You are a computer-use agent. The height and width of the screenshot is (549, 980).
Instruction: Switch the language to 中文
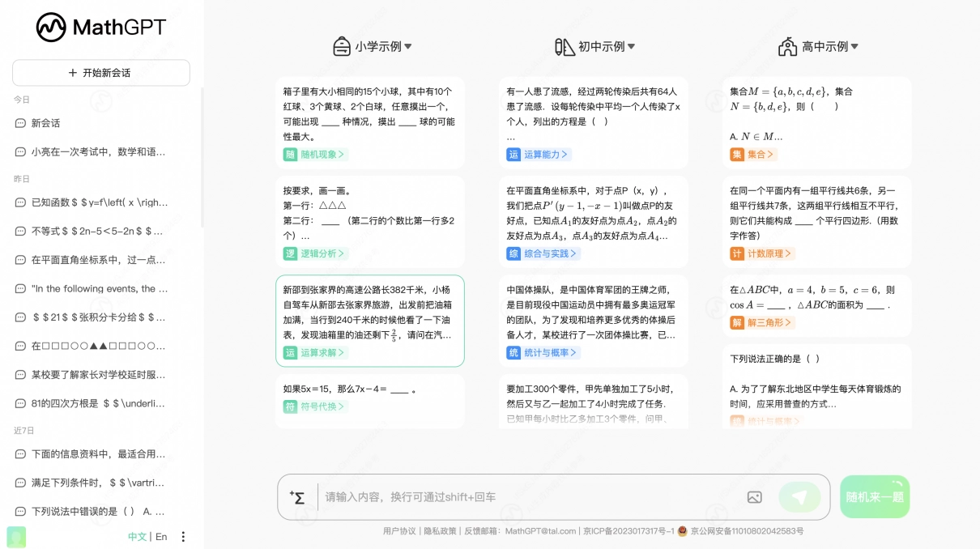[137, 537]
